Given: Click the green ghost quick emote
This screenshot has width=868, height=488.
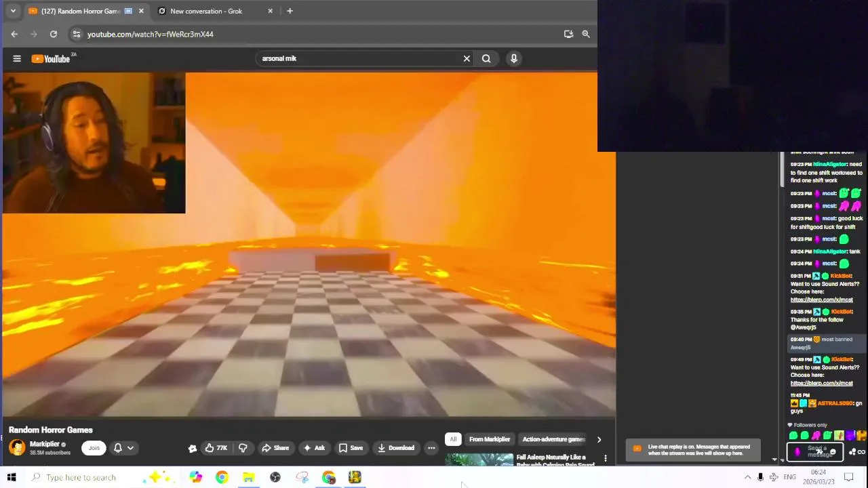Looking at the screenshot, I should click(793, 436).
